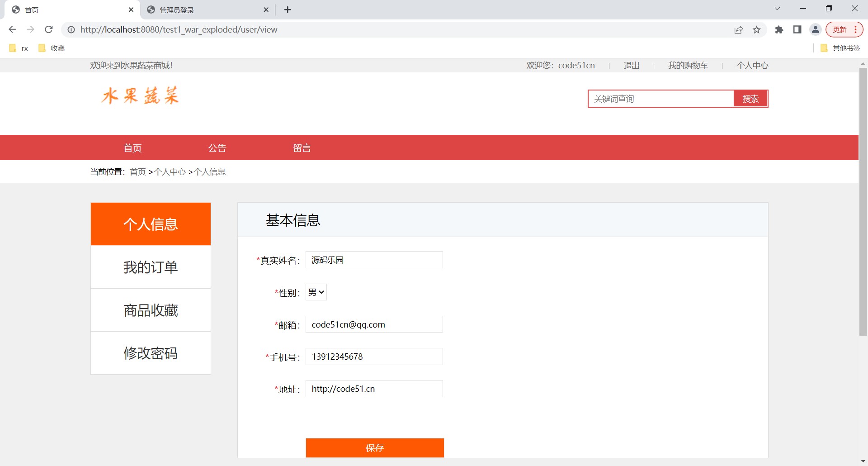Close the 首页 tab
Screen dimensions: 868x466
tap(131, 10)
